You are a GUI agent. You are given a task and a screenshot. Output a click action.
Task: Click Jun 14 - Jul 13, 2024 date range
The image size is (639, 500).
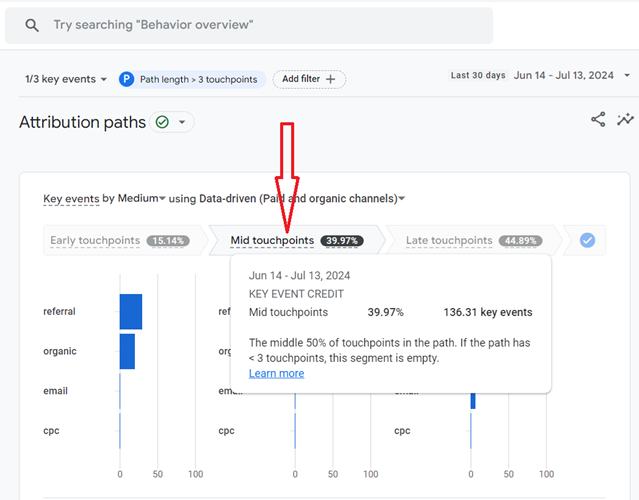point(564,75)
